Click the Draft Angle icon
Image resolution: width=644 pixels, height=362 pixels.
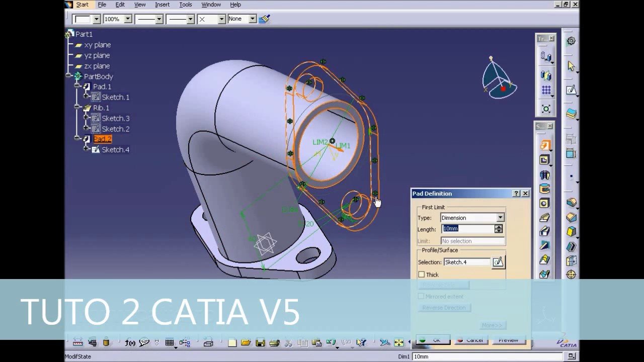(571, 232)
